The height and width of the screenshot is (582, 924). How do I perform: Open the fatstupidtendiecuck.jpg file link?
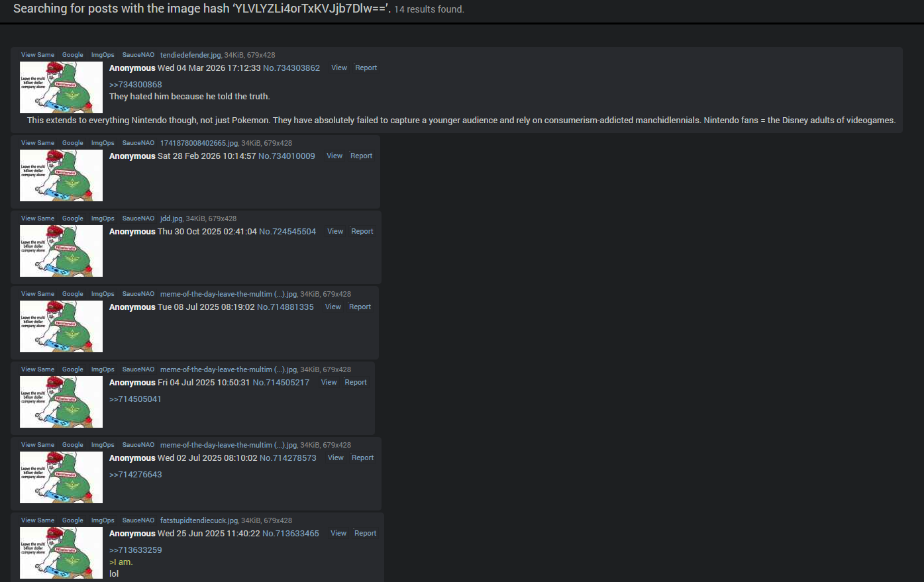[x=199, y=520]
